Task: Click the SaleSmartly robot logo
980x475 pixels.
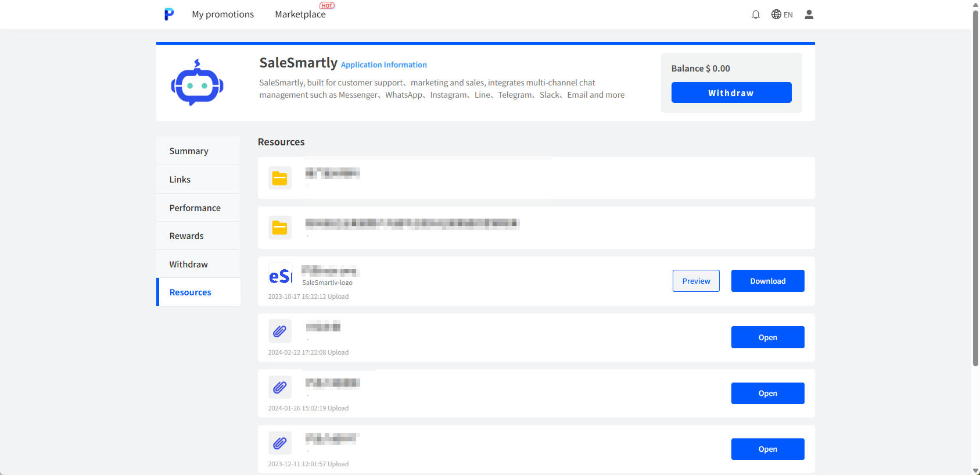Action: 198,83
